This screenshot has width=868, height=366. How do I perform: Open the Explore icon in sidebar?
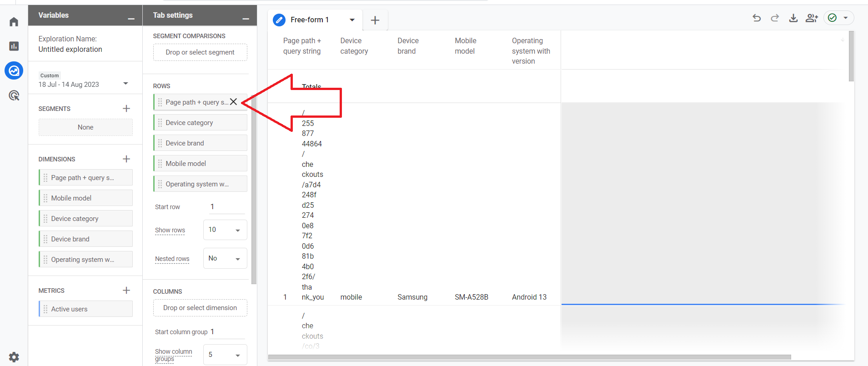coord(14,70)
